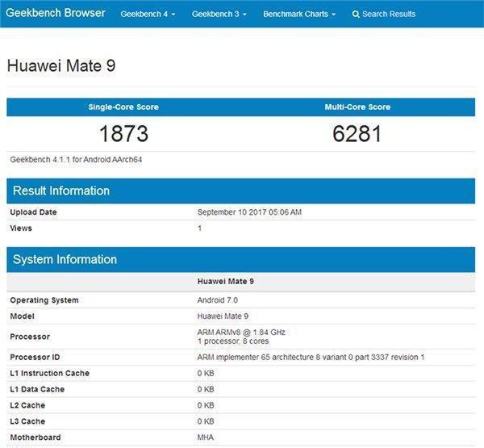Select the upload date September 10 2017 value

[249, 212]
